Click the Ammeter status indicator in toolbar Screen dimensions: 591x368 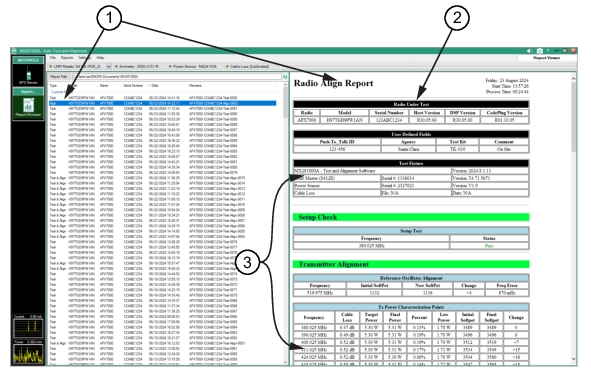[139, 66]
